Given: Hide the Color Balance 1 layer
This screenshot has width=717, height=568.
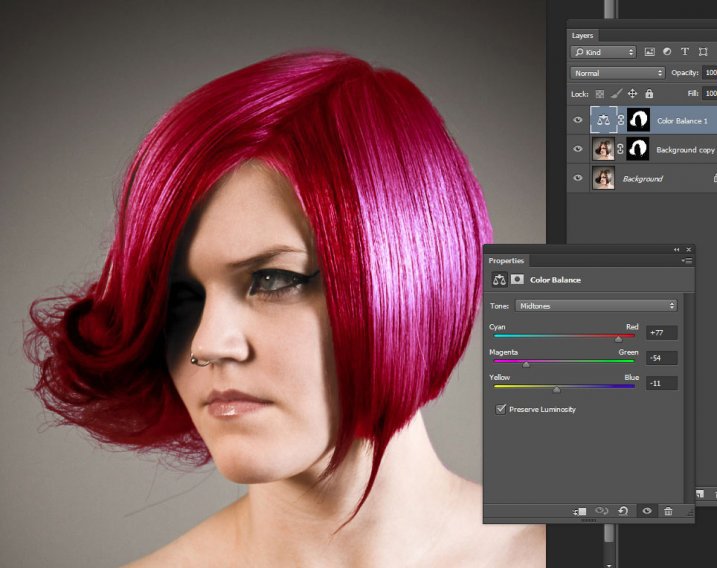Looking at the screenshot, I should pos(577,120).
